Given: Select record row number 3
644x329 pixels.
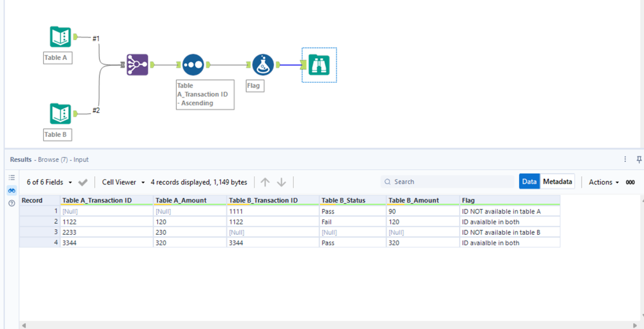Looking at the screenshot, I should [x=40, y=232].
